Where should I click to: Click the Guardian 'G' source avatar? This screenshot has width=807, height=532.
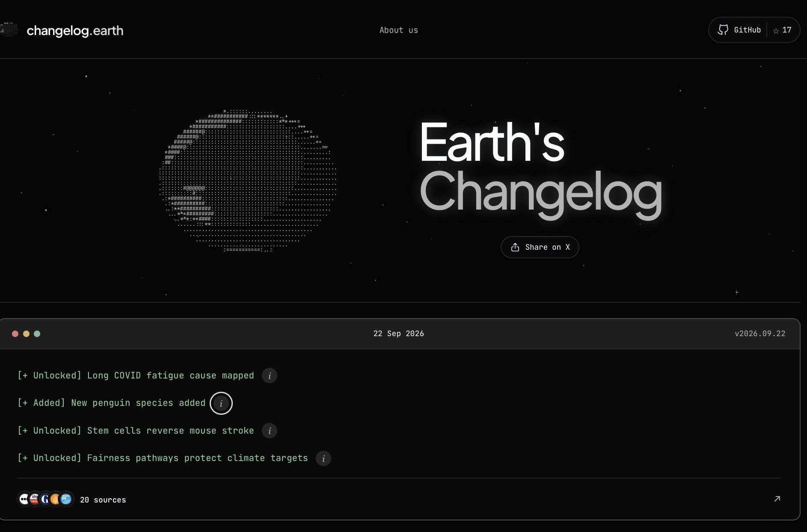tap(45, 499)
